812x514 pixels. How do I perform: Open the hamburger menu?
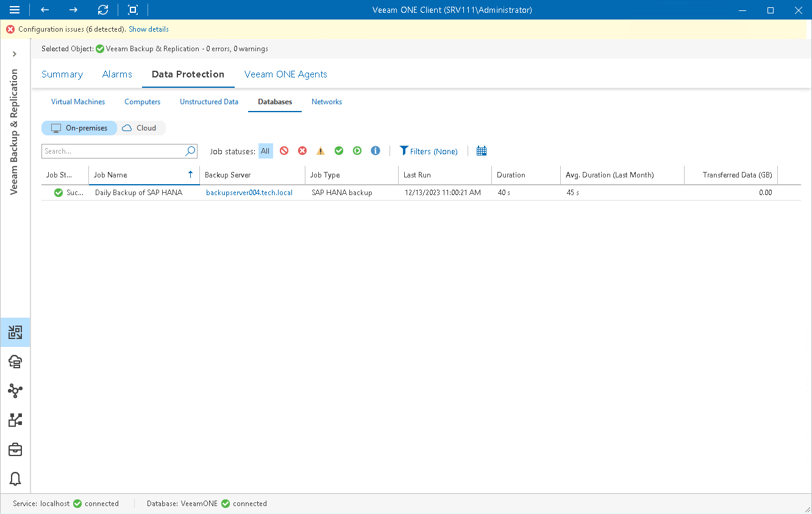point(15,10)
